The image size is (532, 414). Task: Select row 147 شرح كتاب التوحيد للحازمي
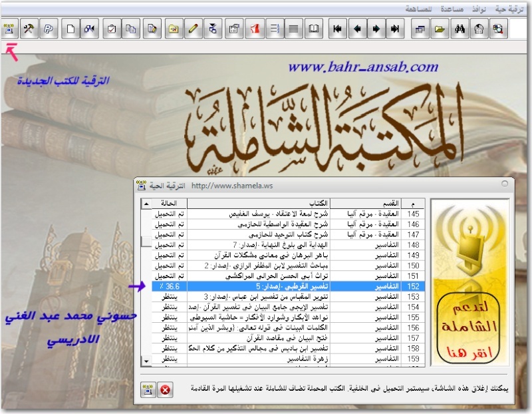click(x=288, y=235)
